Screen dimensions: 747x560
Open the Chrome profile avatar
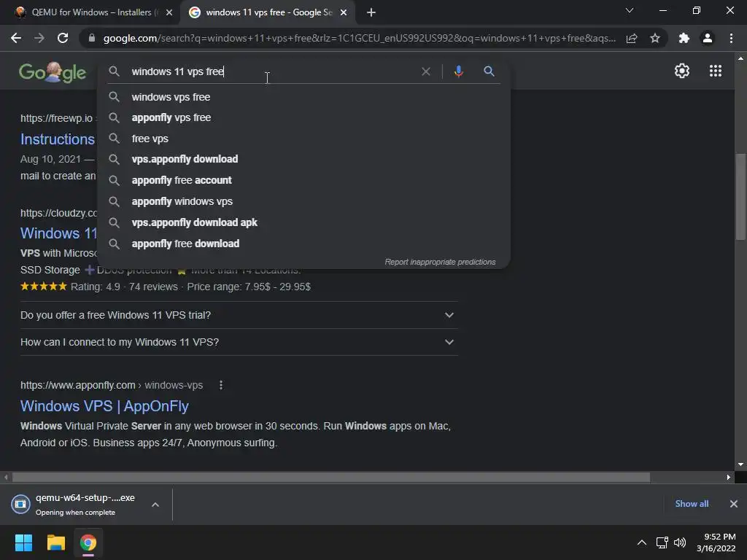tap(708, 38)
